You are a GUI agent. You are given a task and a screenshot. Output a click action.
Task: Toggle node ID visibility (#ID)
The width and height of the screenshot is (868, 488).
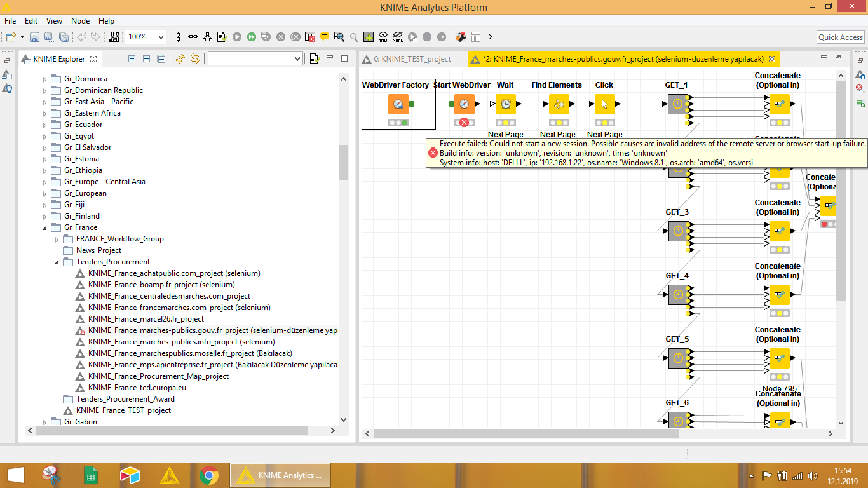[383, 37]
